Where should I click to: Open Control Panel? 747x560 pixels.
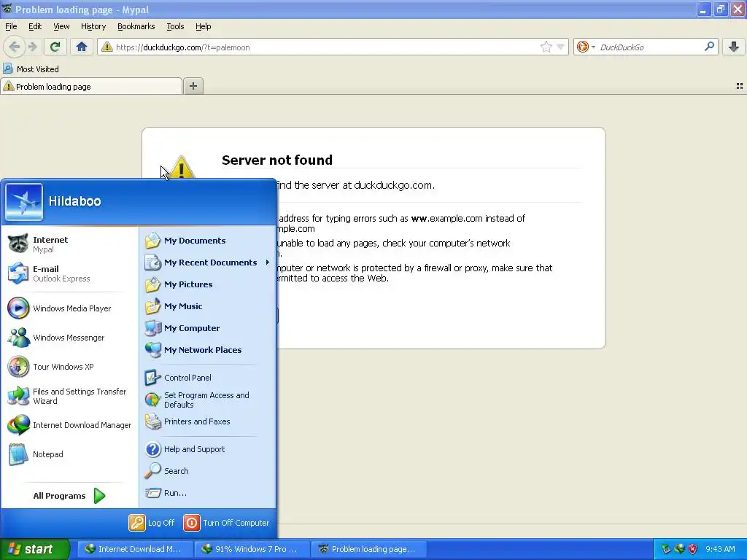coord(208,378)
